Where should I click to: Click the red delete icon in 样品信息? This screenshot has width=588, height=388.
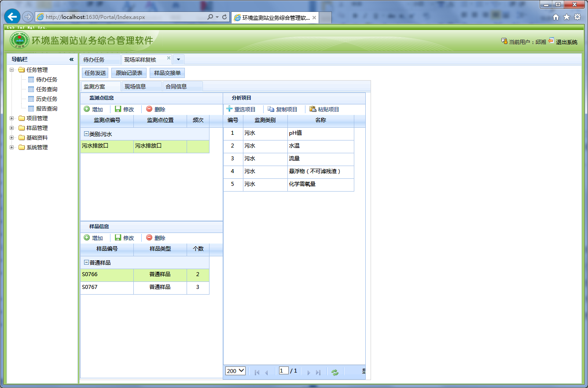pyautogui.click(x=149, y=238)
